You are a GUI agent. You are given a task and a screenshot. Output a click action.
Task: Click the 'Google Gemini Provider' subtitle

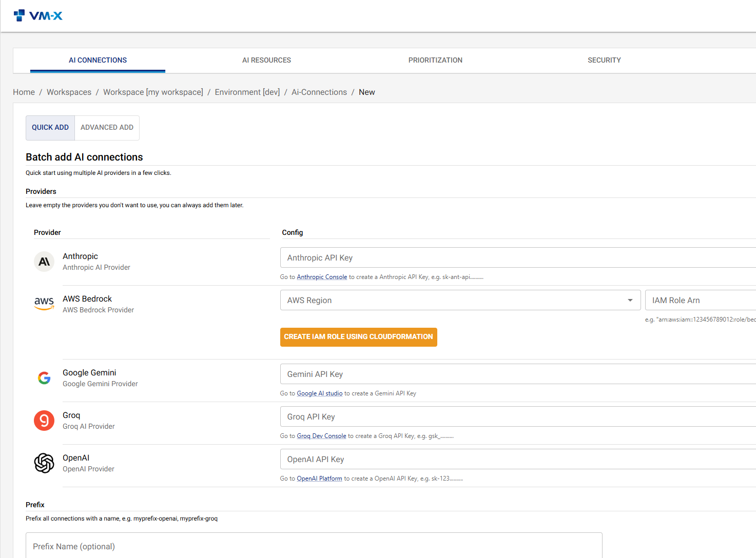tap(100, 384)
